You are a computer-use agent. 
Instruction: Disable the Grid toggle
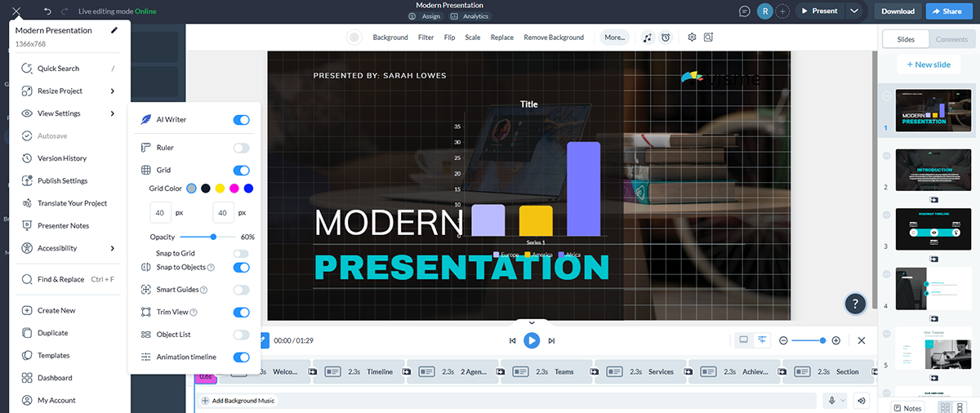coord(241,171)
